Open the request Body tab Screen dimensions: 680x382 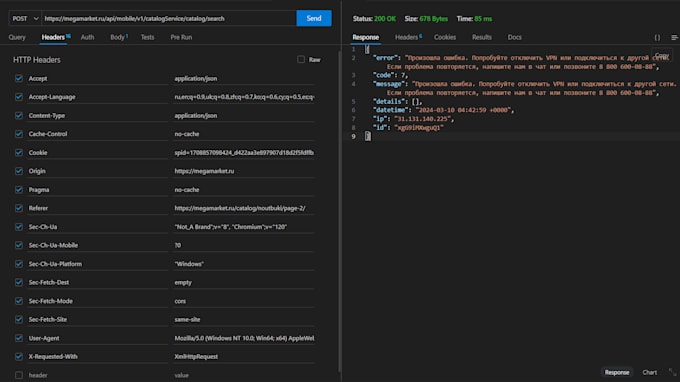click(118, 37)
